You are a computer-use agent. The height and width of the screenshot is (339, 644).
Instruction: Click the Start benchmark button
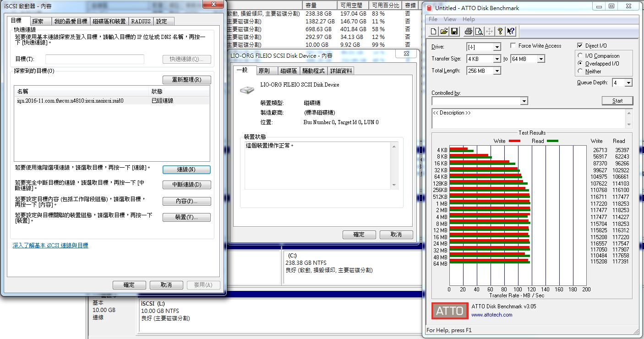[617, 101]
